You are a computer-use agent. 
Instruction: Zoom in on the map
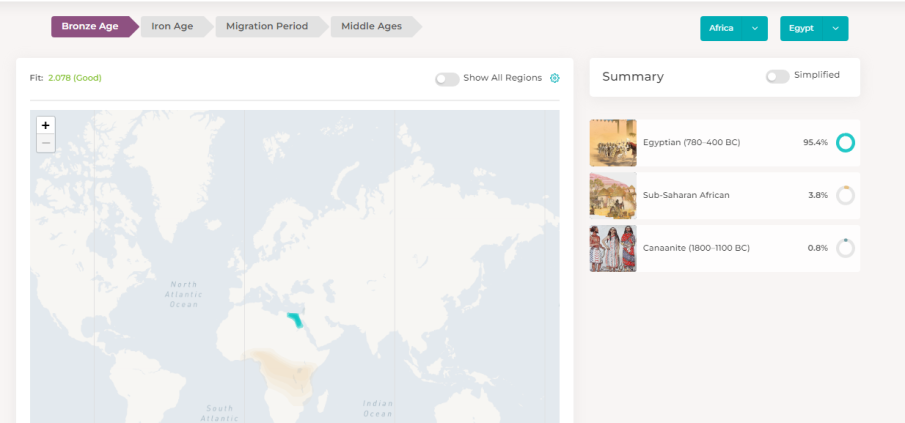pyautogui.click(x=46, y=126)
